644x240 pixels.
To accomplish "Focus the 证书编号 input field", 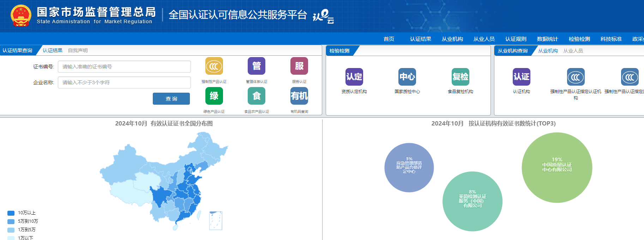I will (124, 67).
